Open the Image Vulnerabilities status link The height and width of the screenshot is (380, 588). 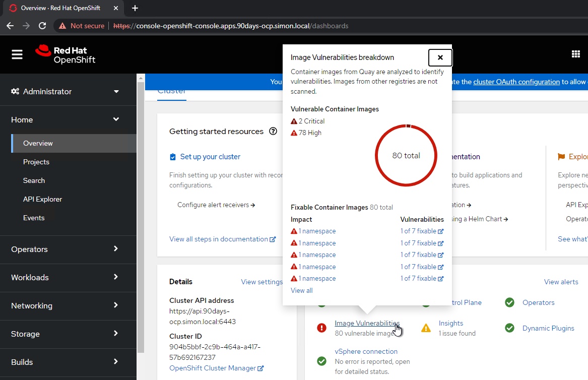coord(367,324)
